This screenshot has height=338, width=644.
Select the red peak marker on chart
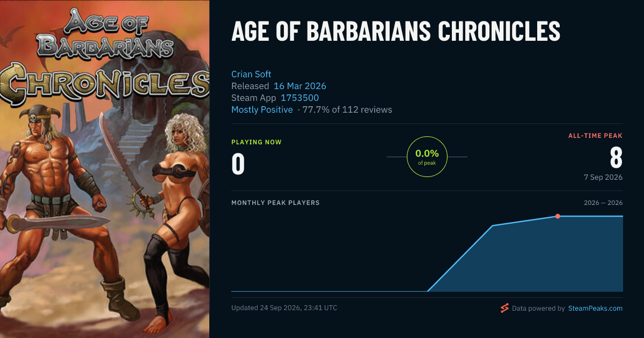558,216
